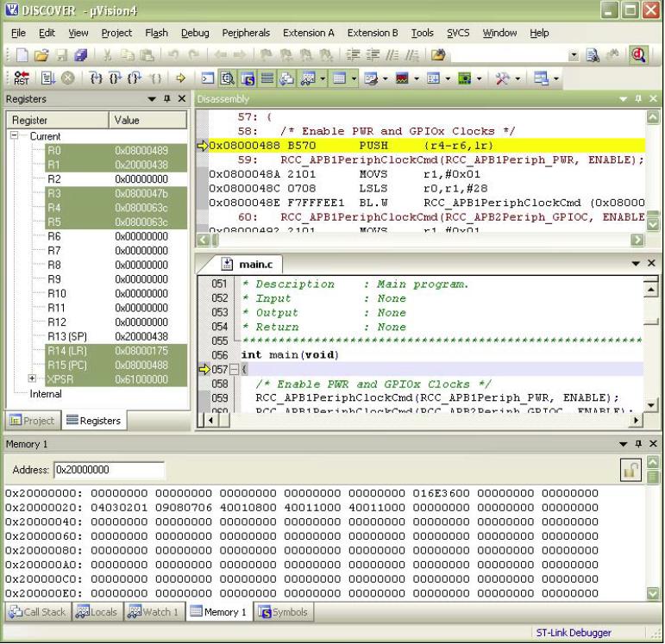Toggle Start/Stop Debug Session icon
The width and height of the screenshot is (665, 644).
(638, 55)
